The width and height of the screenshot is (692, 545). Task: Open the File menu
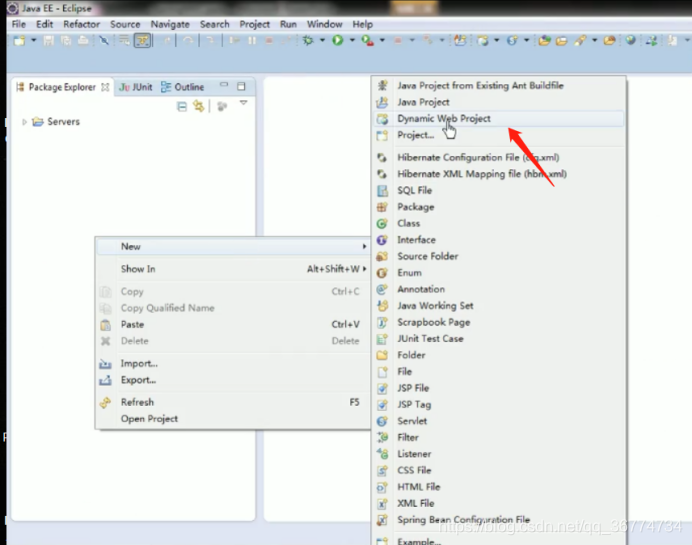(x=19, y=24)
